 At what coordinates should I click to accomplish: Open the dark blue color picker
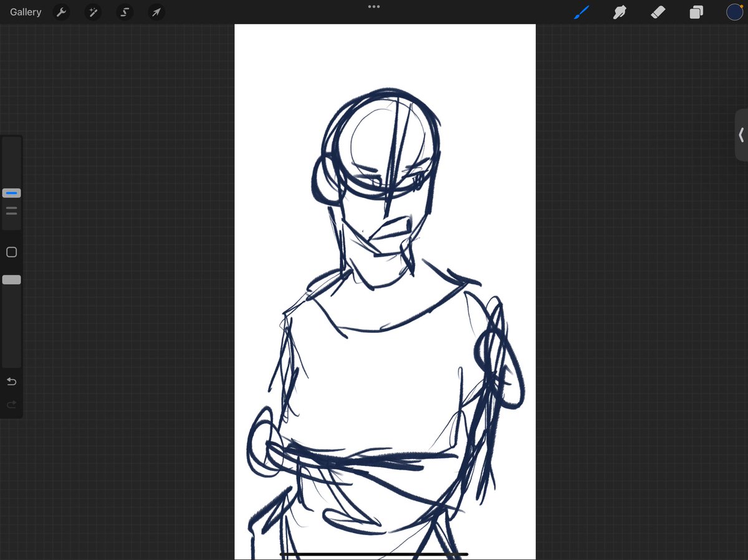[x=734, y=12]
